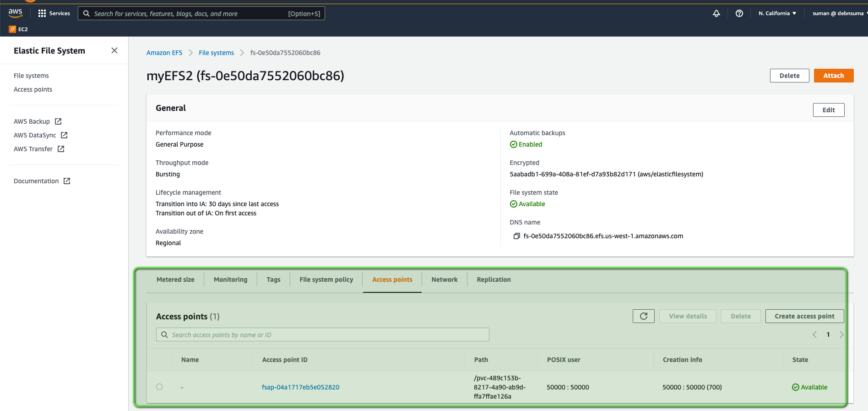This screenshot has height=411, width=868.
Task: Click the File system state Available status
Action: pos(527,204)
